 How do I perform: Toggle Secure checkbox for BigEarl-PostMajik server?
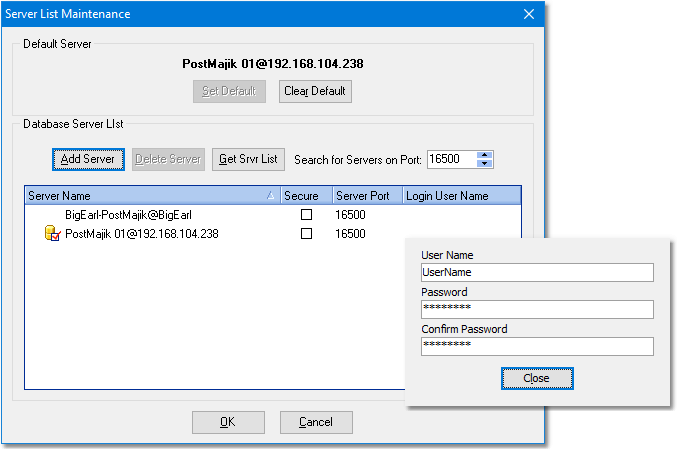click(307, 214)
